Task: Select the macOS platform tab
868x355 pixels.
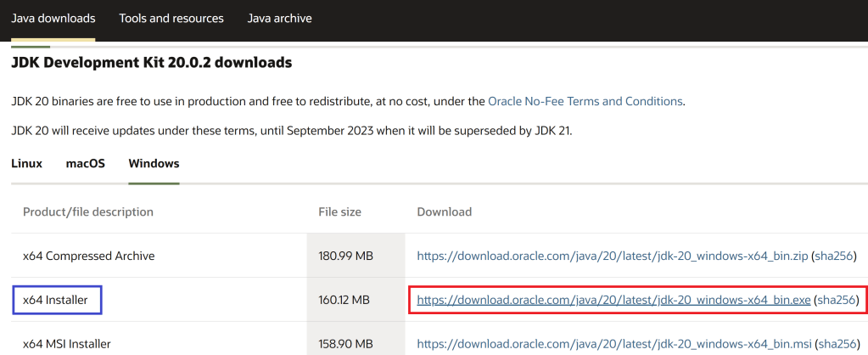Action: pyautogui.click(x=86, y=163)
